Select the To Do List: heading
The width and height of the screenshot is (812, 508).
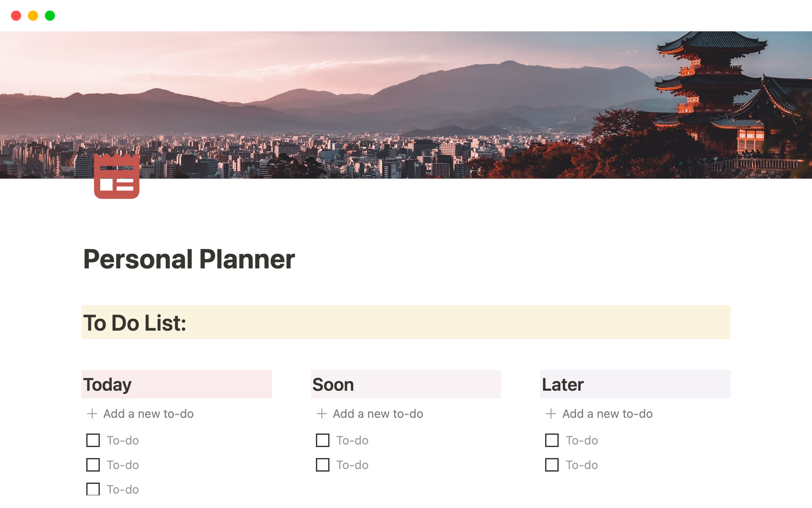135,323
